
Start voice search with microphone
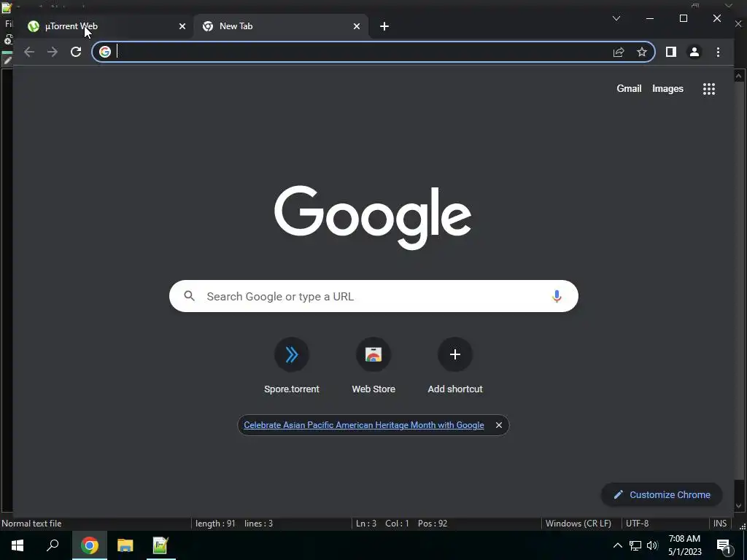pyautogui.click(x=557, y=296)
